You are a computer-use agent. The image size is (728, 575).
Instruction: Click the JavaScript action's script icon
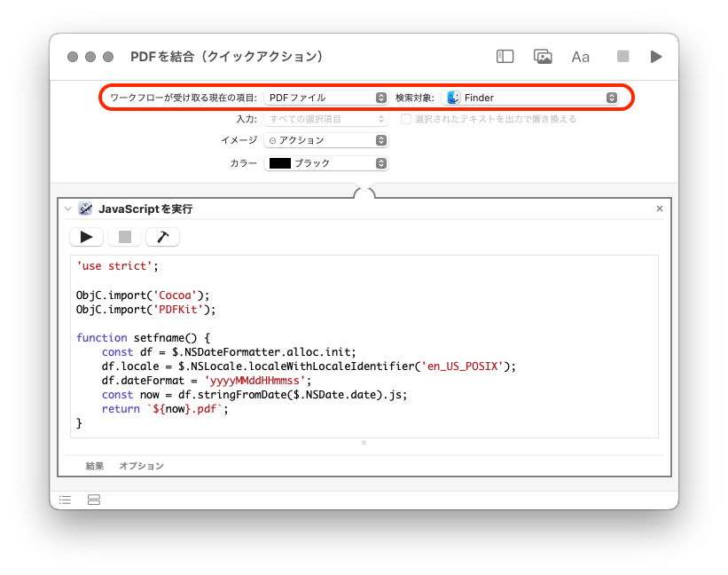point(85,209)
